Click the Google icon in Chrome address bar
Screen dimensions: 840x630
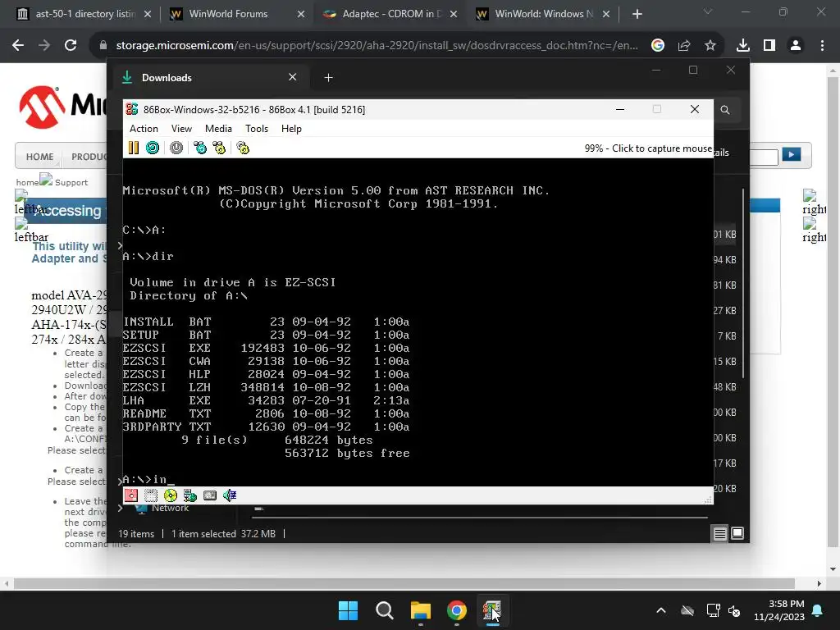pyautogui.click(x=658, y=46)
